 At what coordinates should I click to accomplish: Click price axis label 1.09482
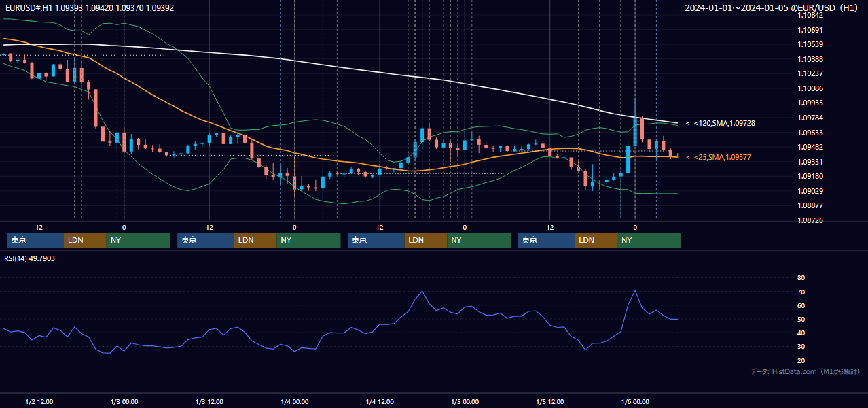point(810,147)
